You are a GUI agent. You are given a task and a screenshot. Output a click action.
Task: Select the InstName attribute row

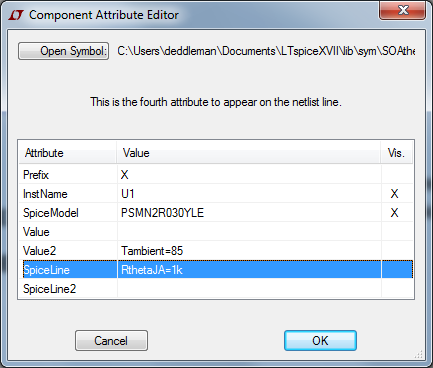click(216, 194)
